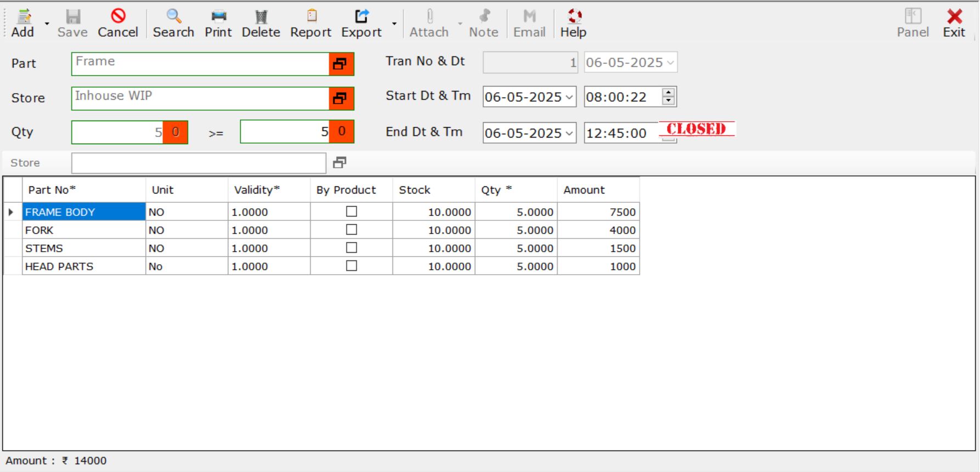Viewport: 980px width, 472px height.
Task: Toggle By Product checkbox for FORK row
Action: 352,230
